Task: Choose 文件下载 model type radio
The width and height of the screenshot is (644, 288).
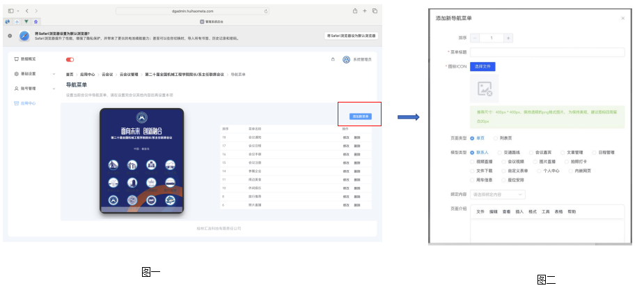Action: (472, 171)
